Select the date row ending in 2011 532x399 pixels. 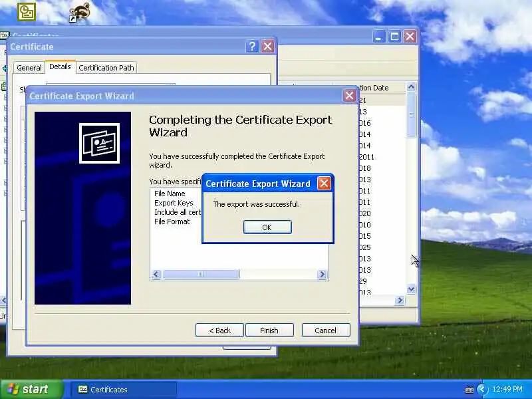366,157
